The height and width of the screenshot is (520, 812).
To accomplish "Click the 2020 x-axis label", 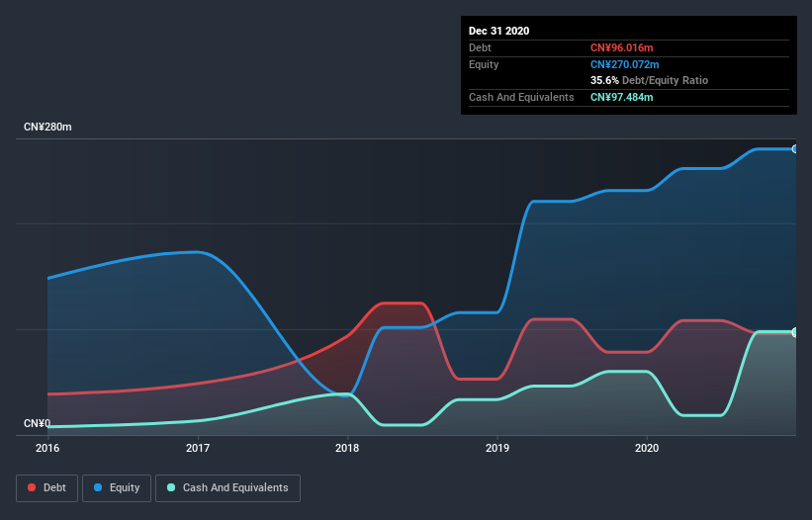I will [647, 448].
